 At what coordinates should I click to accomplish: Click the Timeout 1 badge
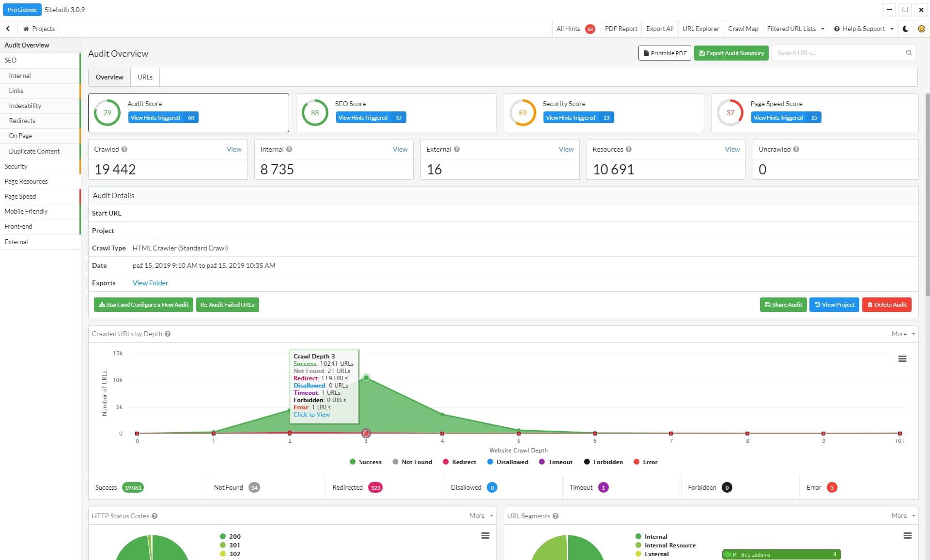pyautogui.click(x=603, y=488)
